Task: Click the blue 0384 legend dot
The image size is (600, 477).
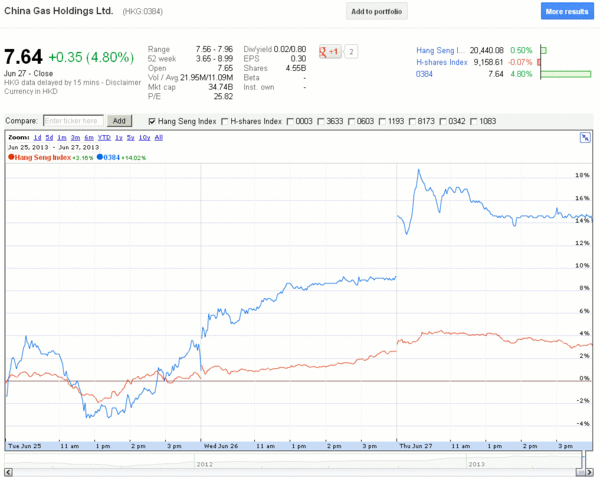Action: [100, 157]
